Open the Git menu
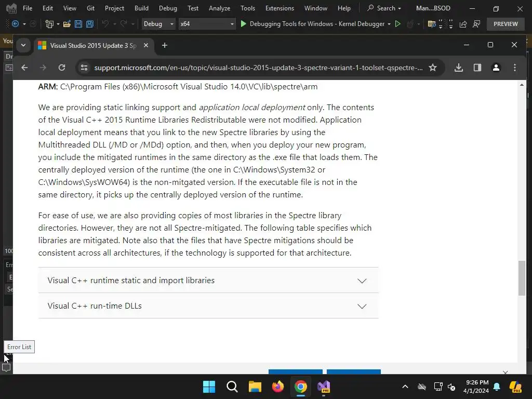The width and height of the screenshot is (532, 399). click(x=90, y=8)
